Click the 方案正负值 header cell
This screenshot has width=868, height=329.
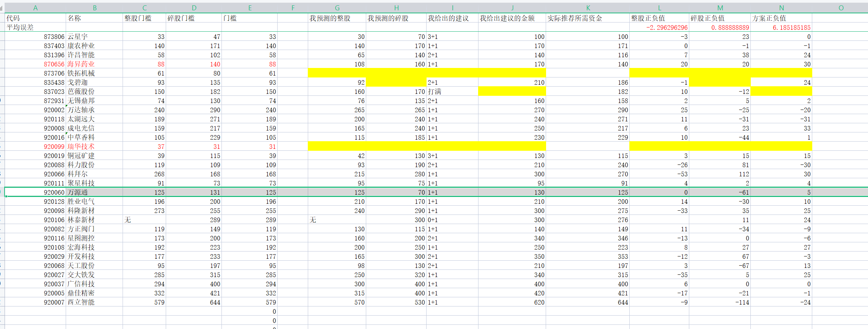click(x=781, y=18)
